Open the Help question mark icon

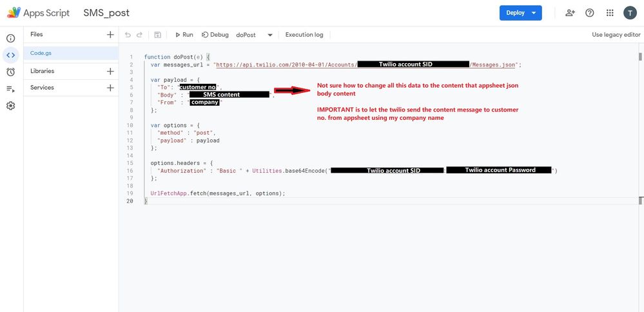click(x=590, y=13)
